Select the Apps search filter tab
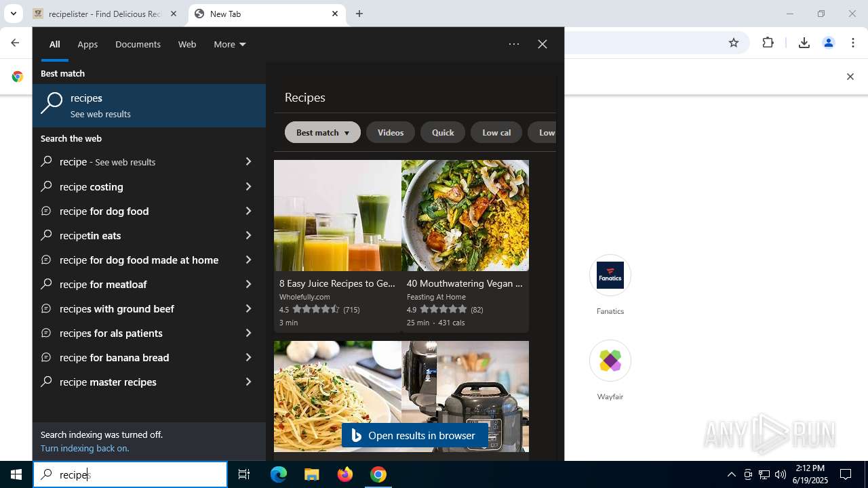Viewport: 868px width, 488px height. [x=87, y=44]
